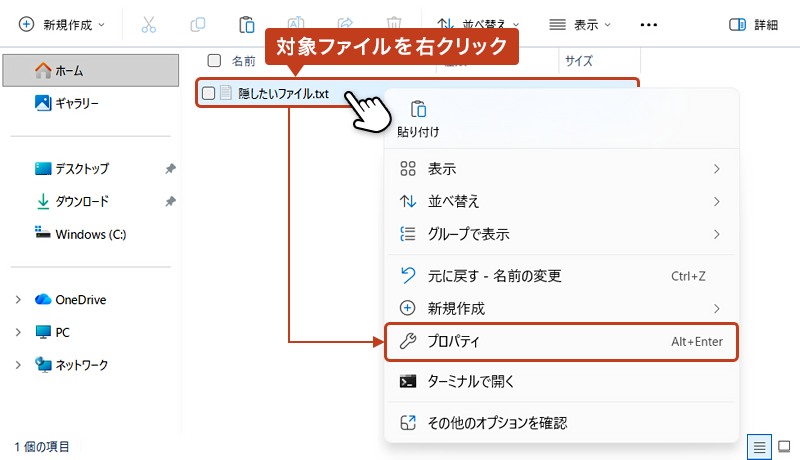The height and width of the screenshot is (460, 800).
Task: Choose プロパティ in the context menu
Action: tap(561, 342)
